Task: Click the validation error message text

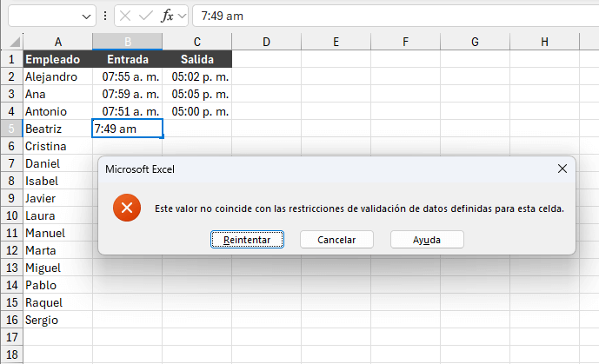Action: [x=359, y=208]
